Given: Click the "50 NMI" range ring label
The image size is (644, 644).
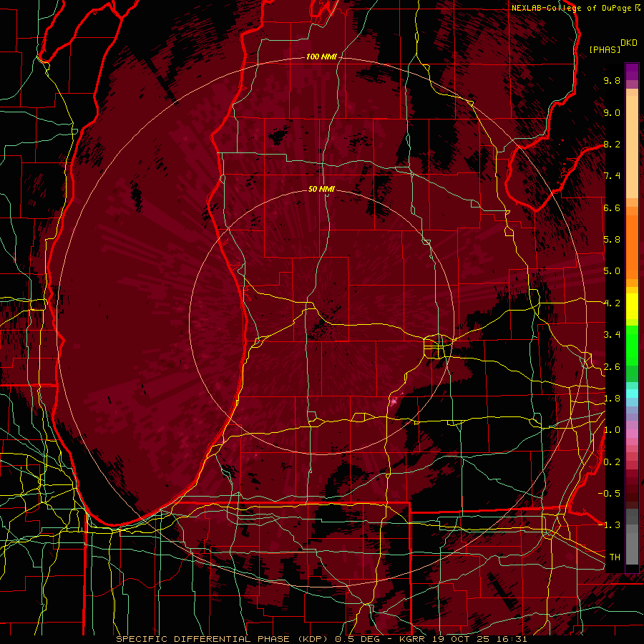Looking at the screenshot, I should point(321,189).
